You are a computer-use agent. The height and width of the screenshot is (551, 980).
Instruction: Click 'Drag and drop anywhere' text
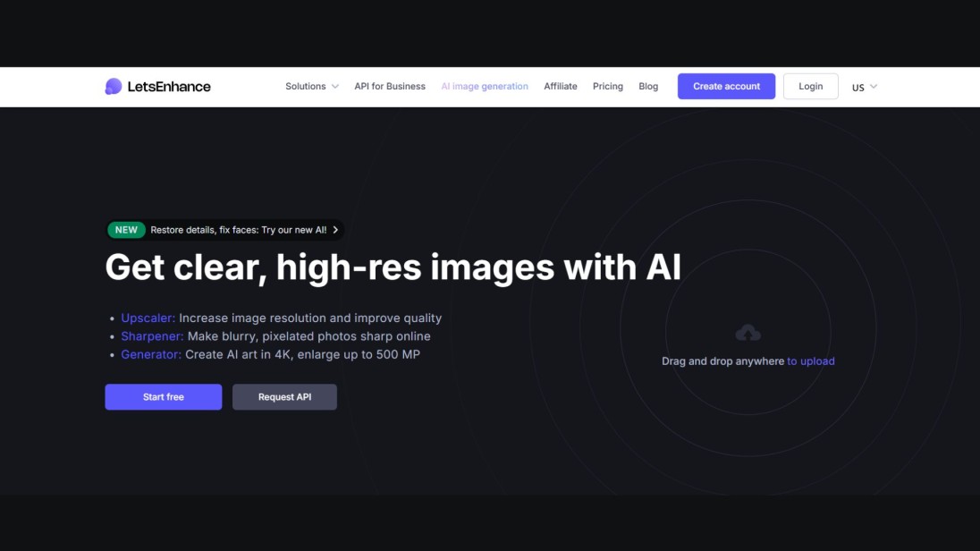coord(722,360)
